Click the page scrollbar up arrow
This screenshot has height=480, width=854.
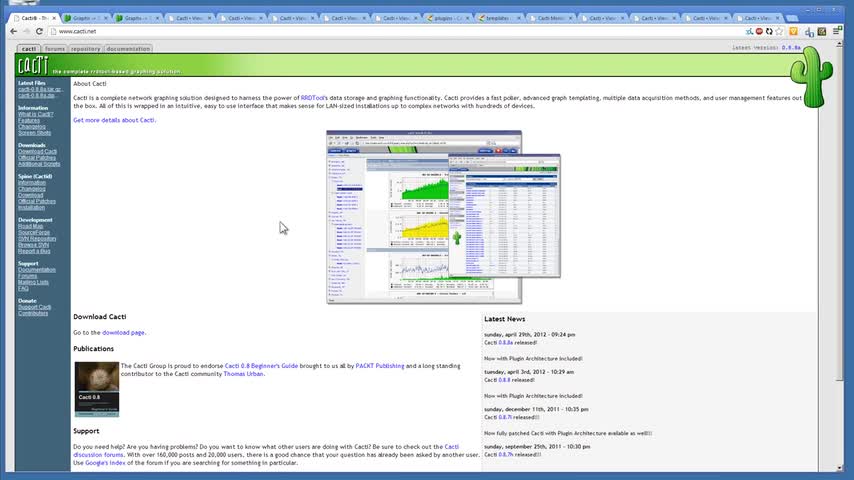click(x=839, y=44)
